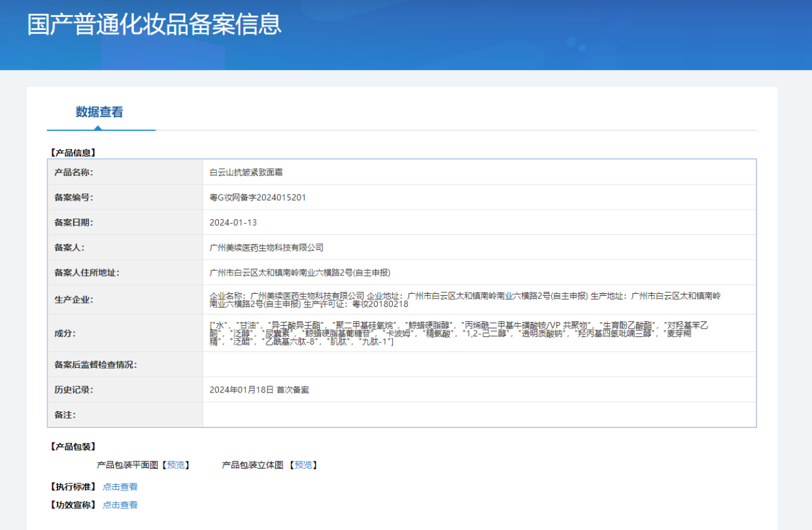Select product name 白云山抗皱紧致面霜
Image resolution: width=812 pixels, height=530 pixels.
(246, 172)
